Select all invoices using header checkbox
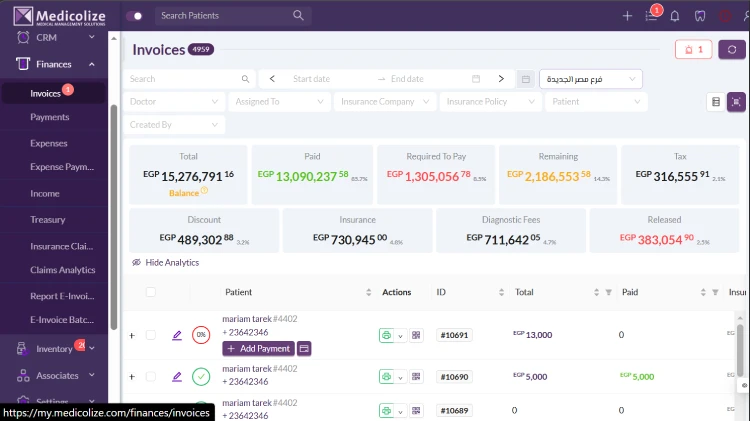 click(151, 292)
